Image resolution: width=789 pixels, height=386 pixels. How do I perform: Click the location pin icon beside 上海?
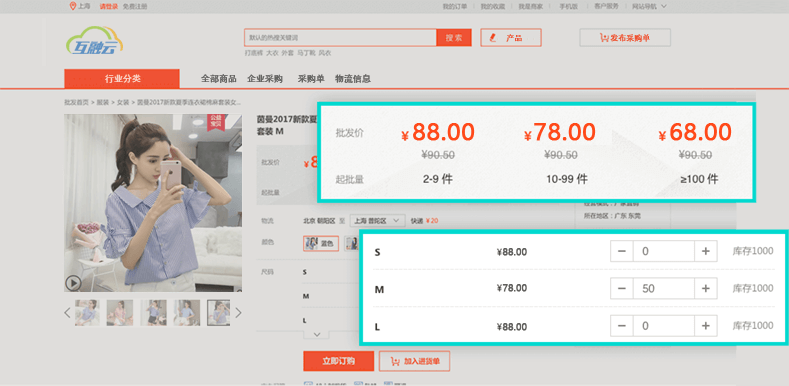click(x=72, y=7)
